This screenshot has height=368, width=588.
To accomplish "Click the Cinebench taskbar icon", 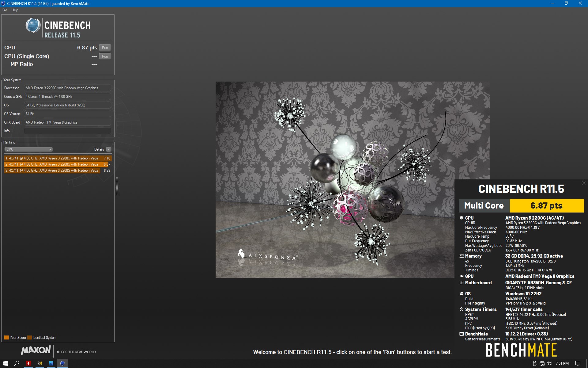I will tap(62, 363).
